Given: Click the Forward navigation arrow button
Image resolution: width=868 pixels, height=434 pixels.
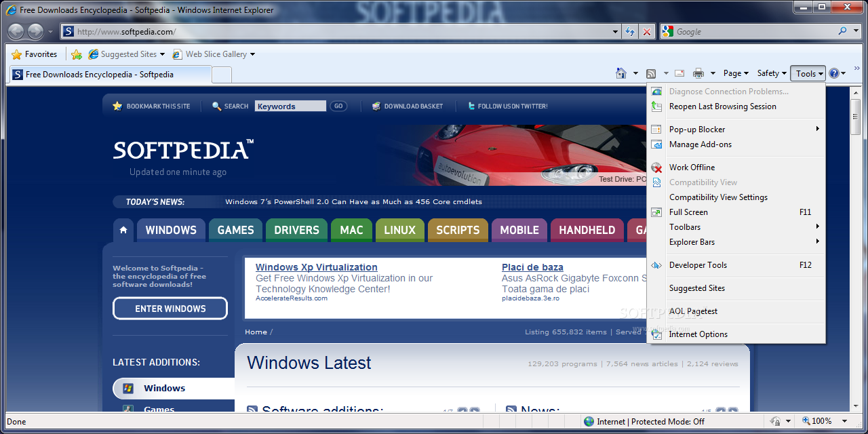Looking at the screenshot, I should click(35, 31).
